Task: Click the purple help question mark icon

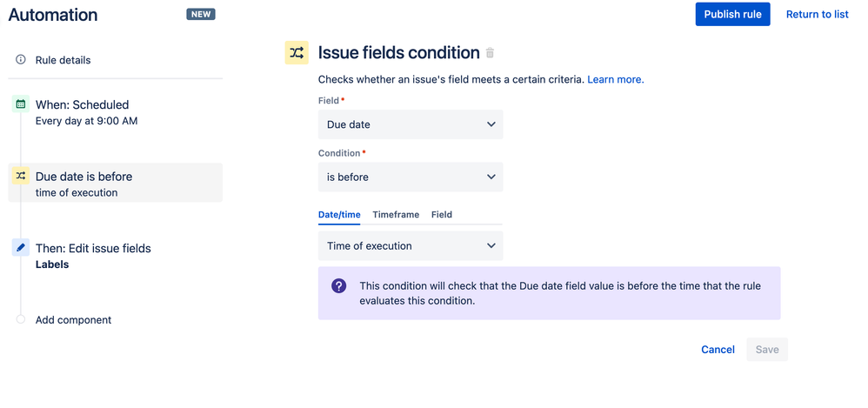Action: click(339, 286)
